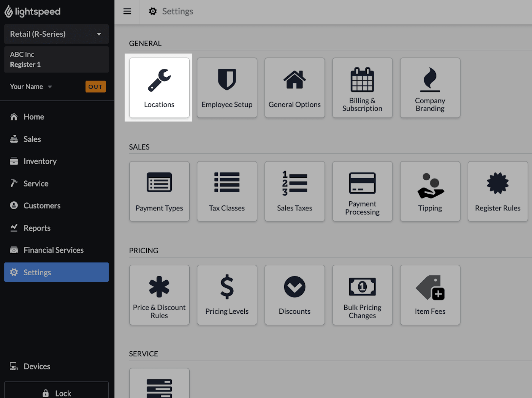This screenshot has height=398, width=532.
Task: Open the Locations settings tile
Action: (x=159, y=88)
